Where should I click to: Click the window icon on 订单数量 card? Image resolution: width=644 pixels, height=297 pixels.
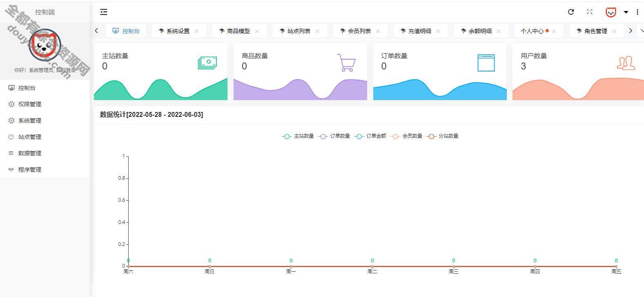[x=486, y=63]
